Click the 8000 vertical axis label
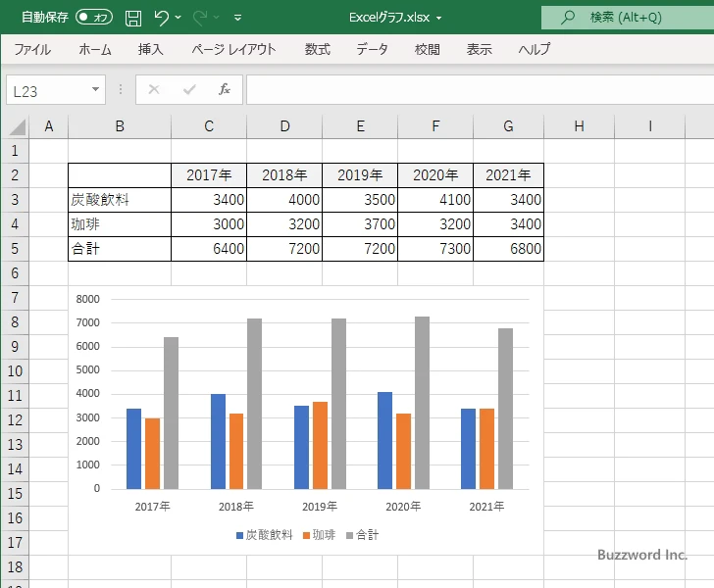This screenshot has width=714, height=588. coord(88,299)
